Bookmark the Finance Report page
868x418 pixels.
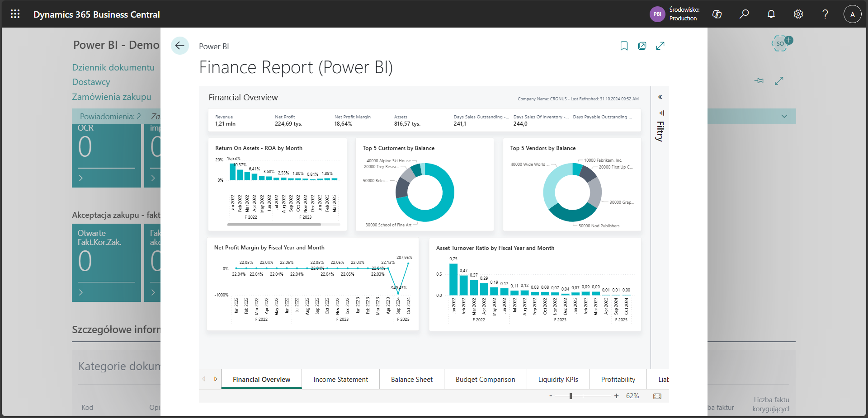click(624, 46)
